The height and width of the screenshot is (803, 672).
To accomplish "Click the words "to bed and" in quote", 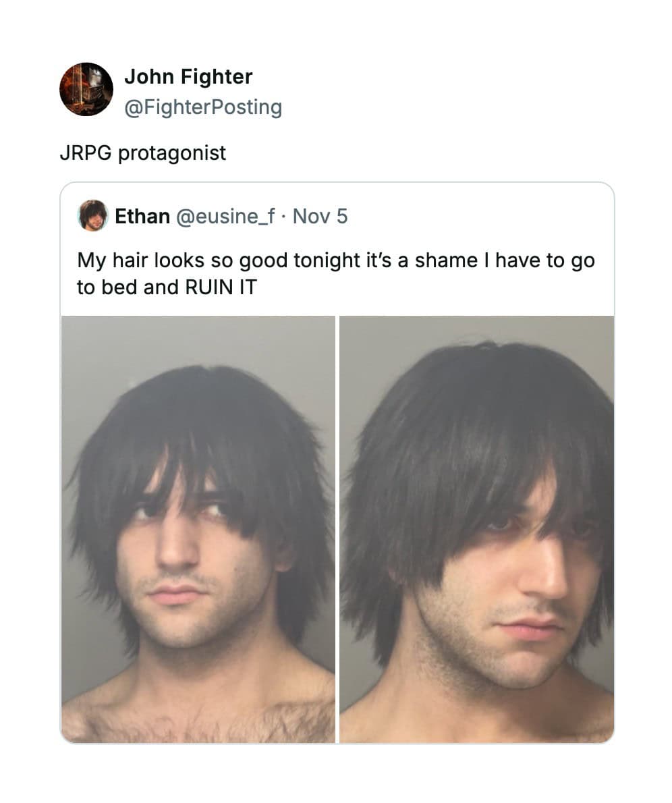I will coord(128,287).
